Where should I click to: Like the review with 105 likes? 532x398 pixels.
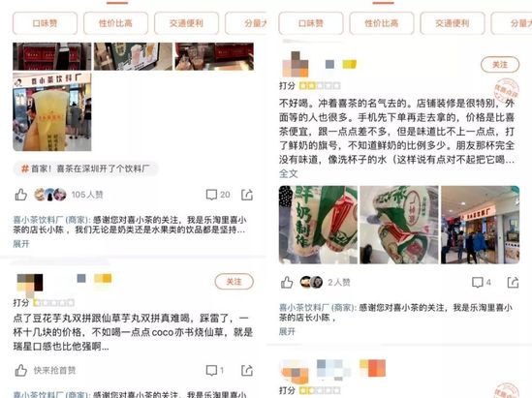[x=20, y=195]
